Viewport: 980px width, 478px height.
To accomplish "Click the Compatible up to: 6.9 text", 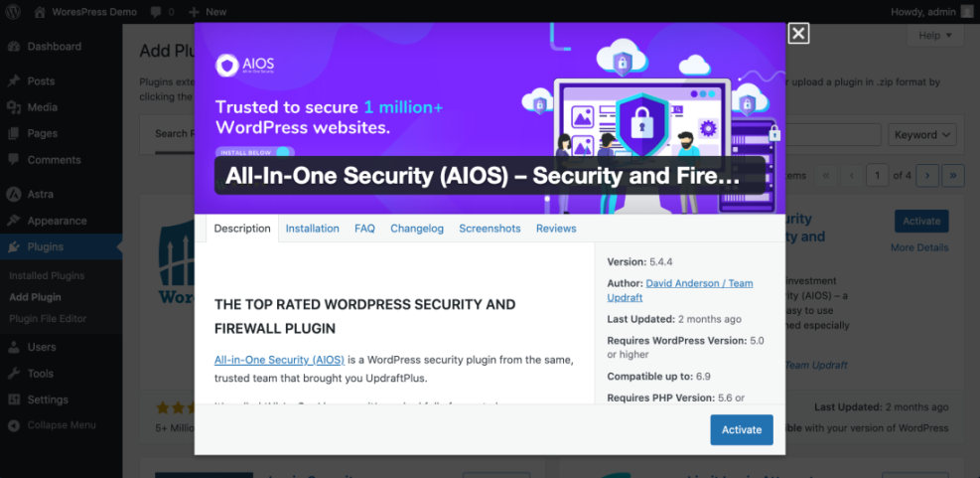I will click(x=658, y=377).
